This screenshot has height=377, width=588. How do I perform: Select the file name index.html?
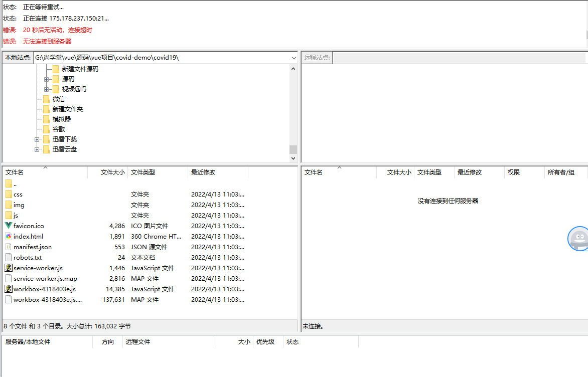coord(28,237)
